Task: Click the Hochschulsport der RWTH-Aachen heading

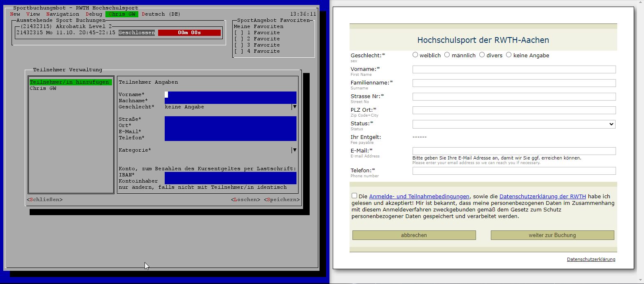Action: pos(483,40)
